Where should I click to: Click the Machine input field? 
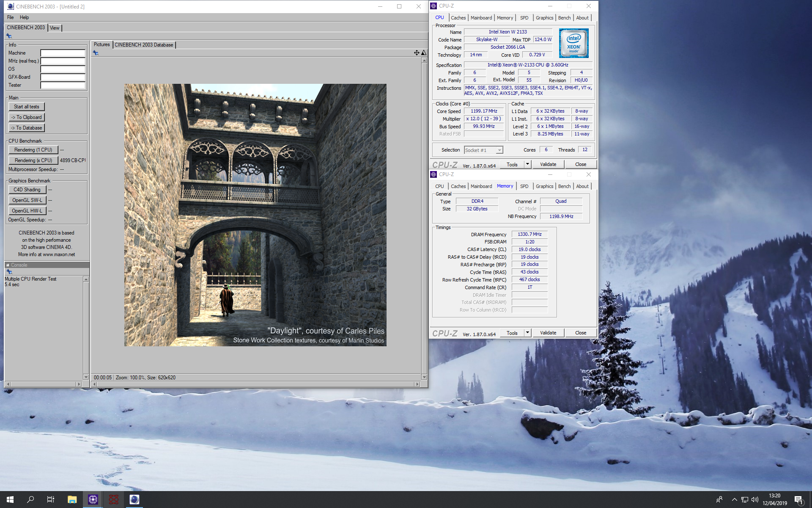coord(63,53)
